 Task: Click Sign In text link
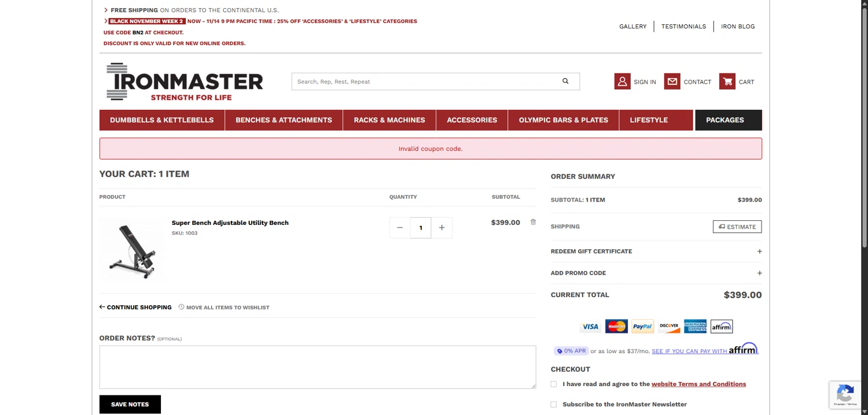coord(645,82)
